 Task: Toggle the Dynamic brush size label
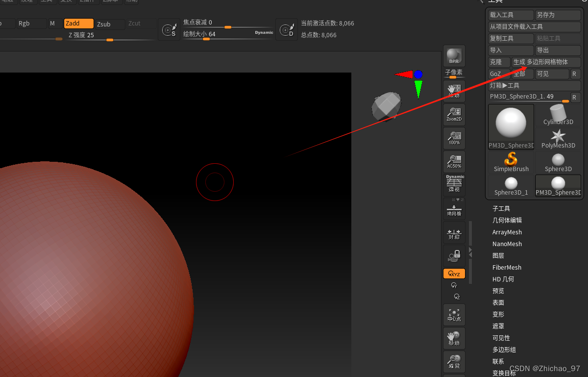264,33
